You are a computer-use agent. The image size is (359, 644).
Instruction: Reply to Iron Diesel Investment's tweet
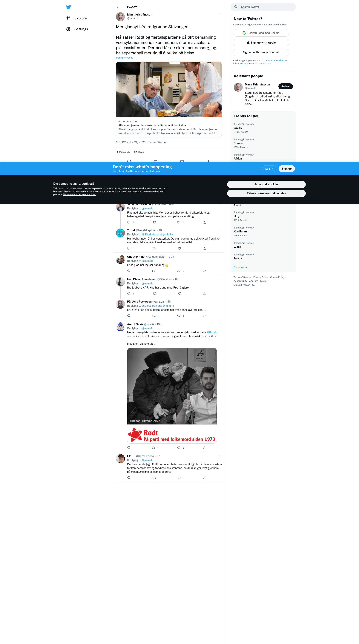coord(129,294)
